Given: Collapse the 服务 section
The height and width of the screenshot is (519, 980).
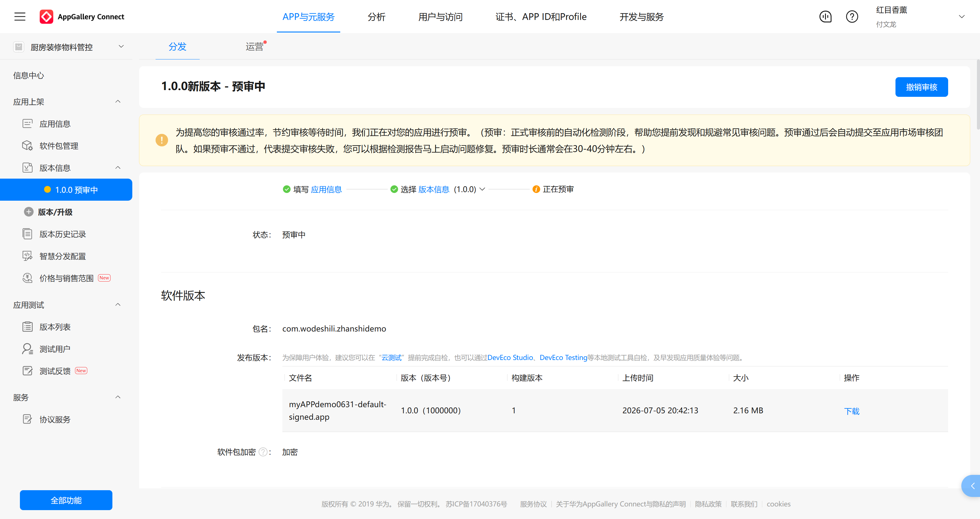Looking at the screenshot, I should pos(118,397).
